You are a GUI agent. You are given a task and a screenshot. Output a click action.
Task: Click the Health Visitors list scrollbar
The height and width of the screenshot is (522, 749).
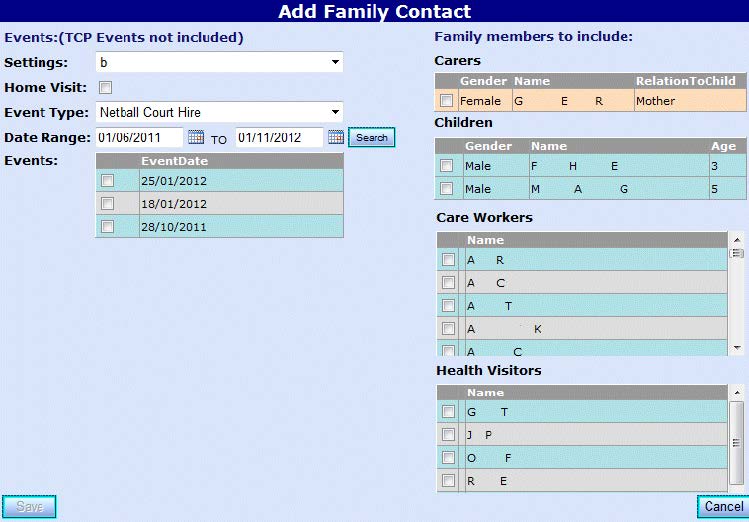[737, 440]
